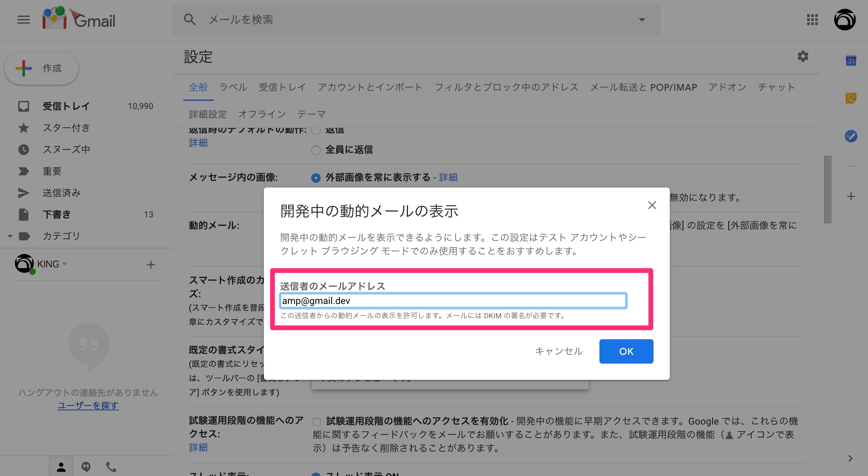Image resolution: width=868 pixels, height=476 pixels.
Task: Select the starred mail スター付き icon
Action: coord(23,128)
